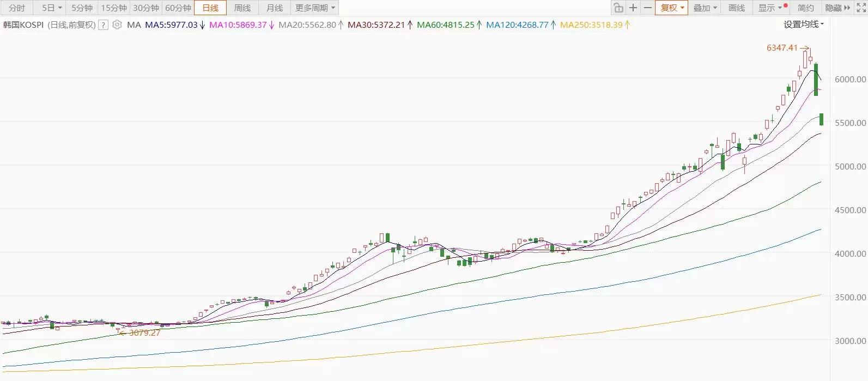Switch to the 分时 intraday tab

click(x=17, y=8)
